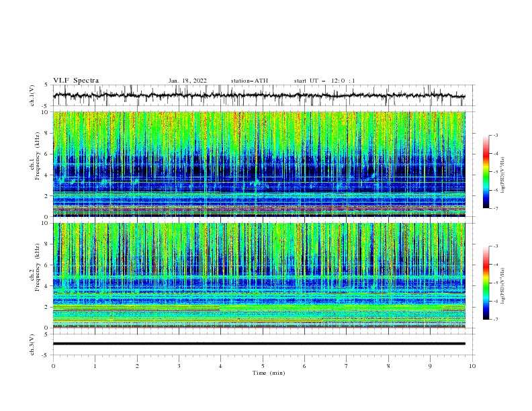This screenshot has height=411, width=532.
Task: Click the '5' tick on ch.3(V) axis
Action: [x=47, y=334]
